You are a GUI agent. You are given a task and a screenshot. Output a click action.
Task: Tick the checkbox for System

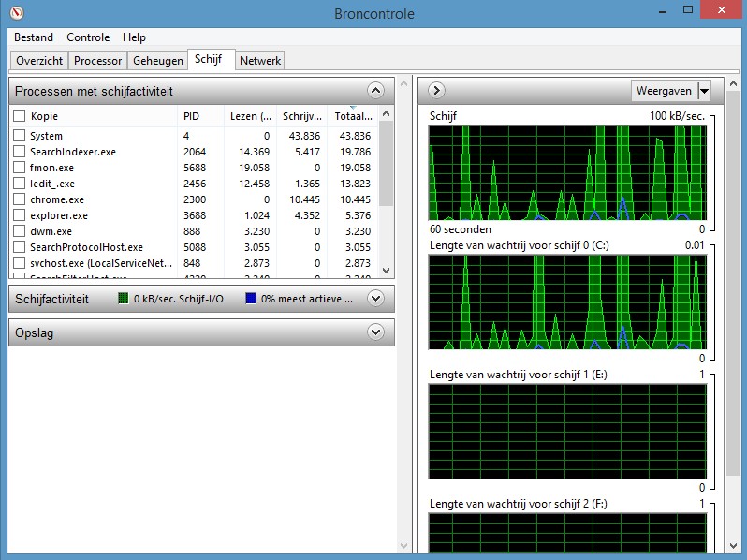(x=19, y=136)
